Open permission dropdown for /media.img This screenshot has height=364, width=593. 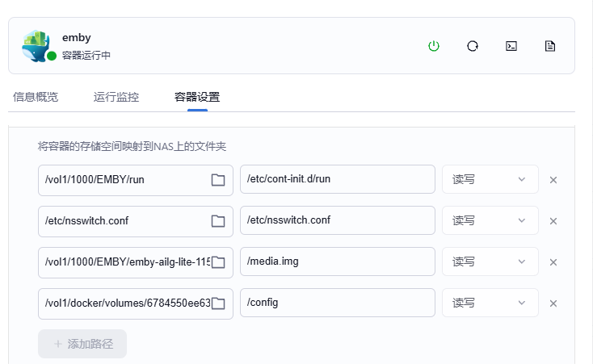coord(490,261)
